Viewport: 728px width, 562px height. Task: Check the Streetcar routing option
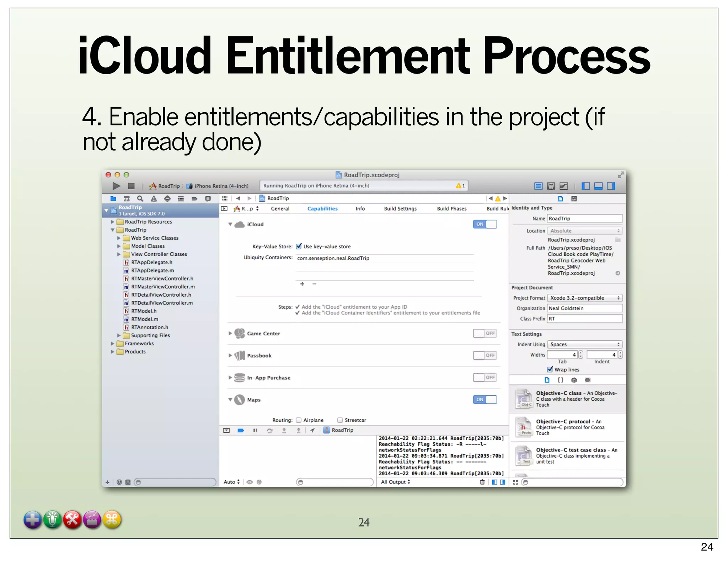[340, 420]
